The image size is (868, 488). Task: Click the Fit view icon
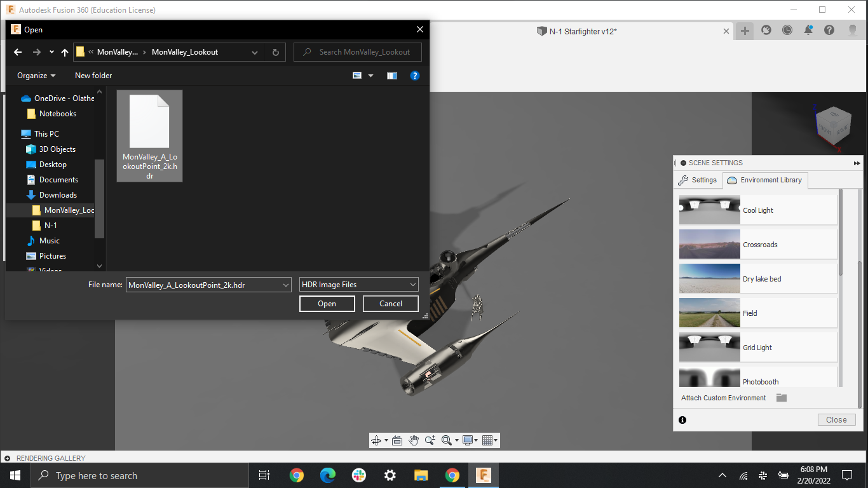pyautogui.click(x=447, y=440)
